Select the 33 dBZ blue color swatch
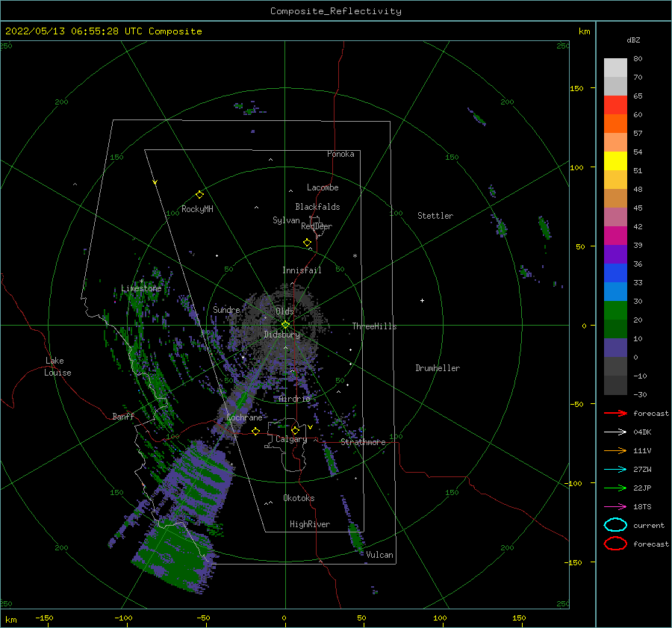 point(615,273)
